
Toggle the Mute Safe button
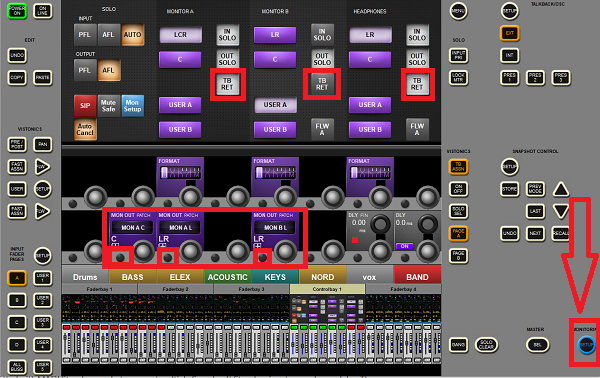pos(109,106)
